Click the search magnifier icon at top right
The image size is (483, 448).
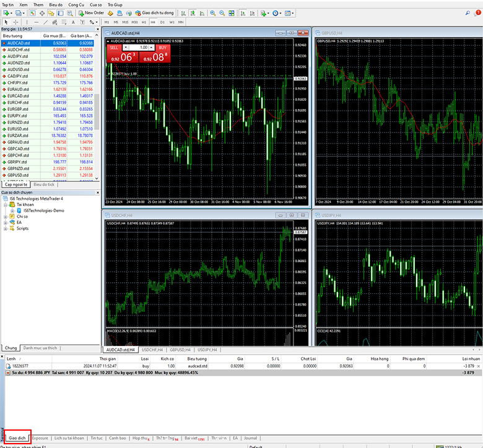click(468, 13)
